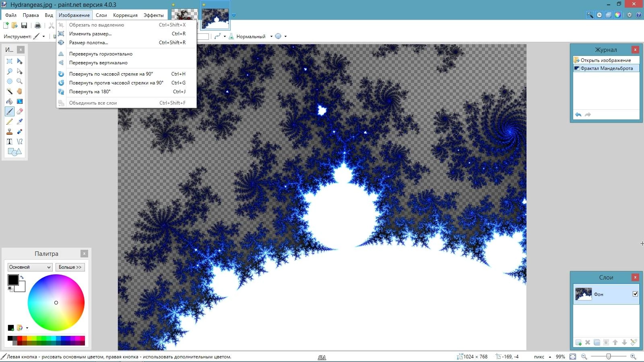Select the Clone Stamp tool

tap(10, 132)
